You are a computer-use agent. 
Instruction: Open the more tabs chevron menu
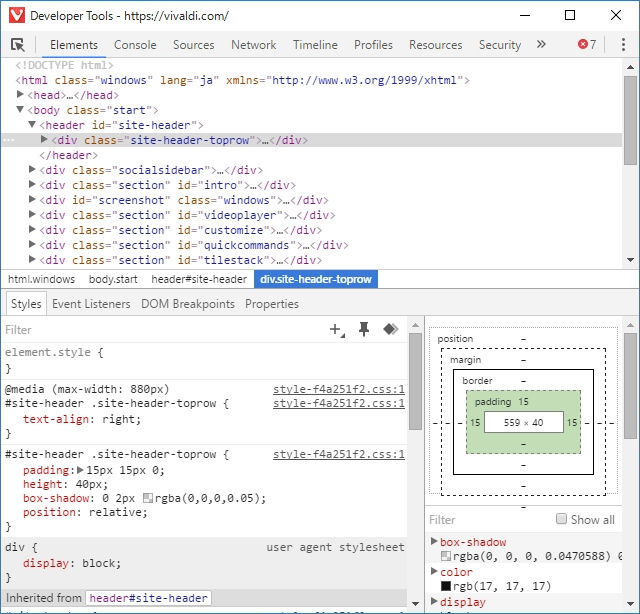[541, 44]
